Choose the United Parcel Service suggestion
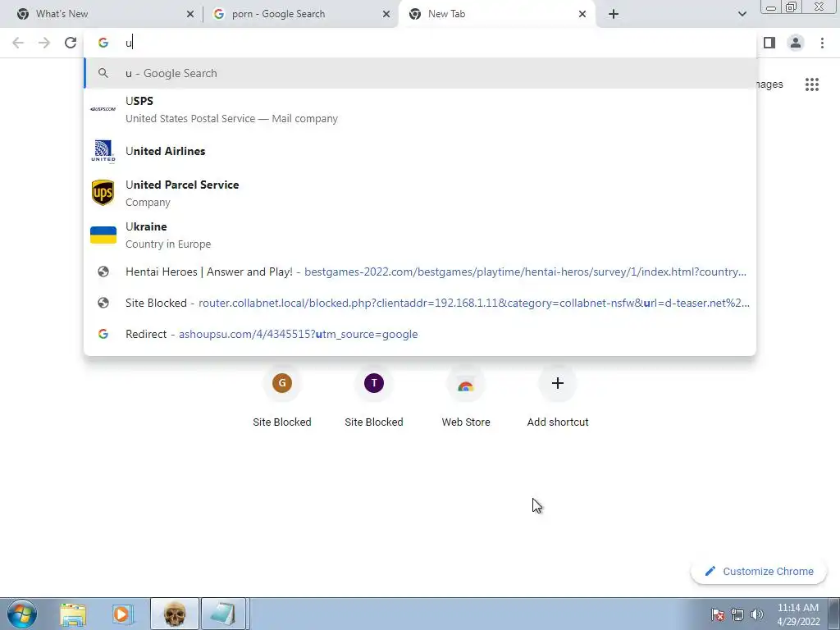 (x=420, y=193)
